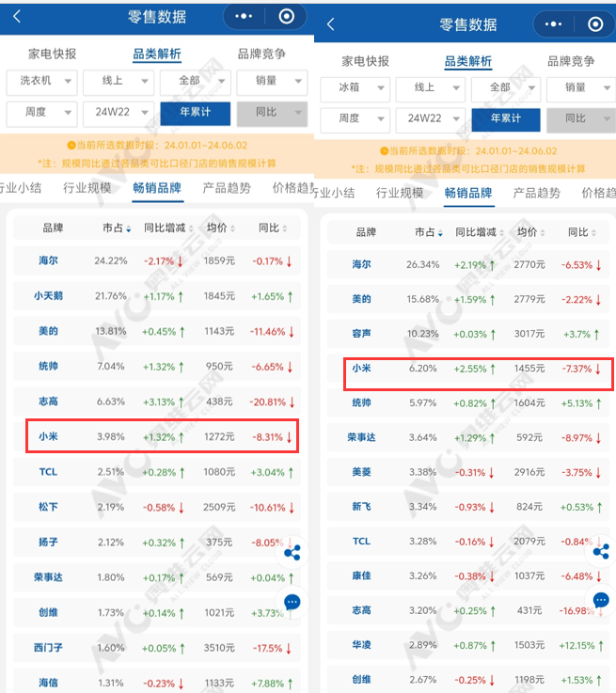Open the 销量 metric dropdown in the washing machine panel
Image resolution: width=616 pixels, height=693 pixels.
coord(272,82)
